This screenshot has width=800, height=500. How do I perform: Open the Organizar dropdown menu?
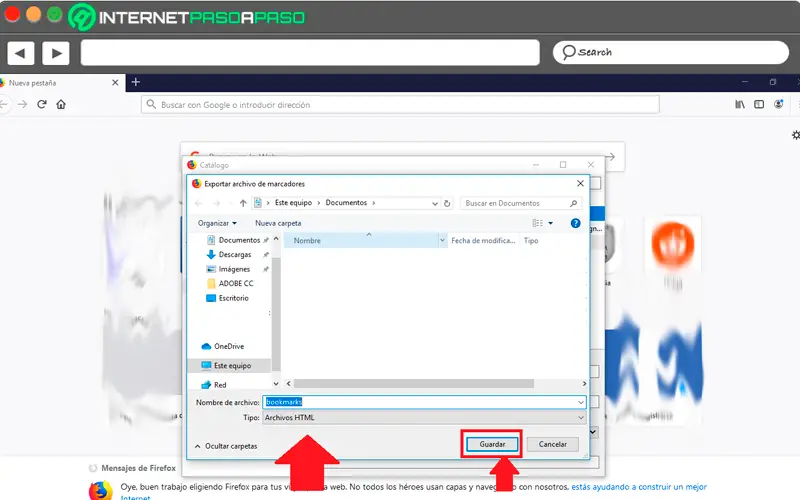[x=217, y=223]
